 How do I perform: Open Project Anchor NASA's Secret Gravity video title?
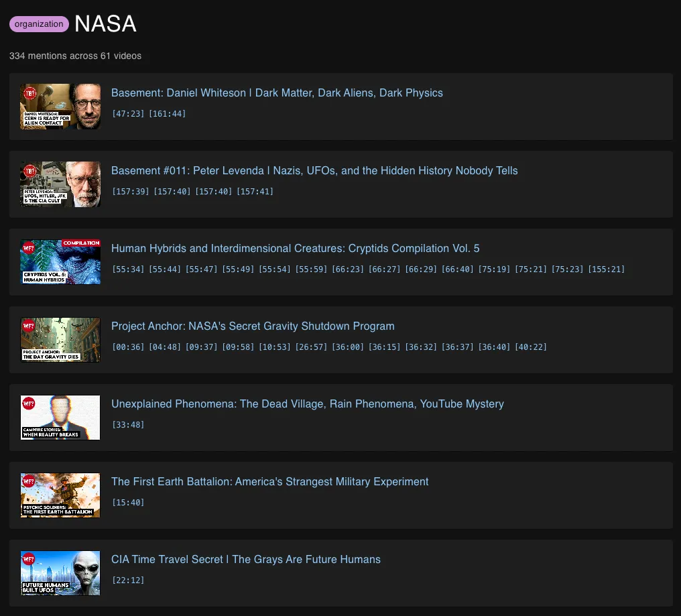tap(253, 326)
